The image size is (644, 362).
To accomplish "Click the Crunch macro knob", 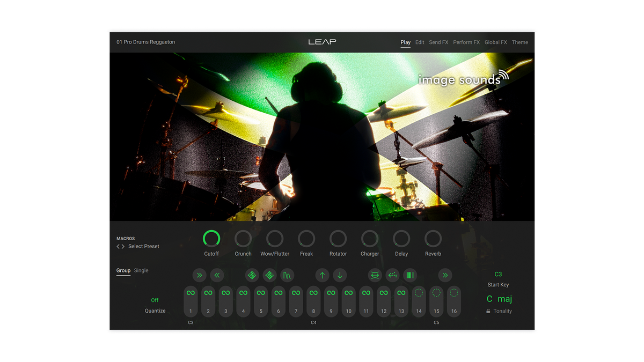I will pos(243,239).
